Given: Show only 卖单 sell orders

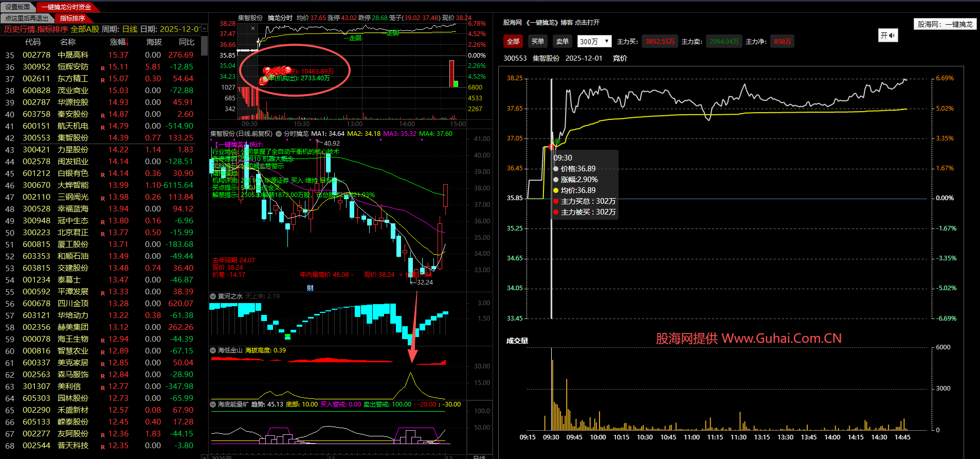Looking at the screenshot, I should 562,42.
